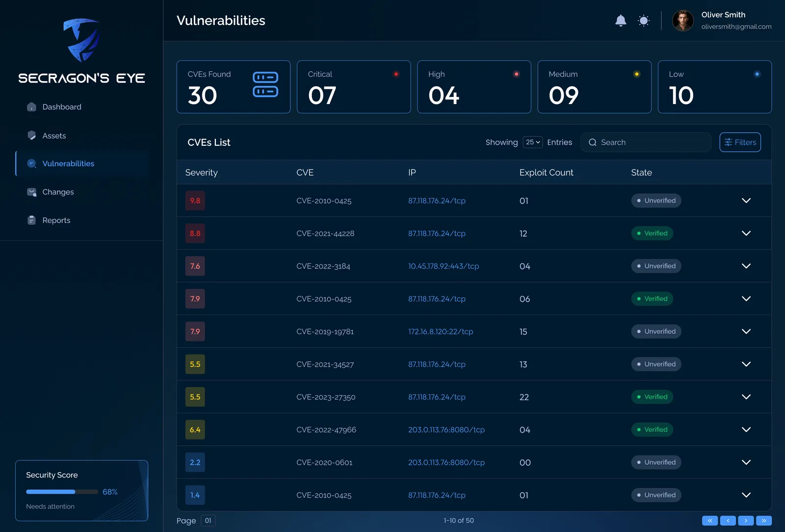785x532 pixels.
Task: Click the Assets shield icon in sidebar
Action: (x=31, y=135)
